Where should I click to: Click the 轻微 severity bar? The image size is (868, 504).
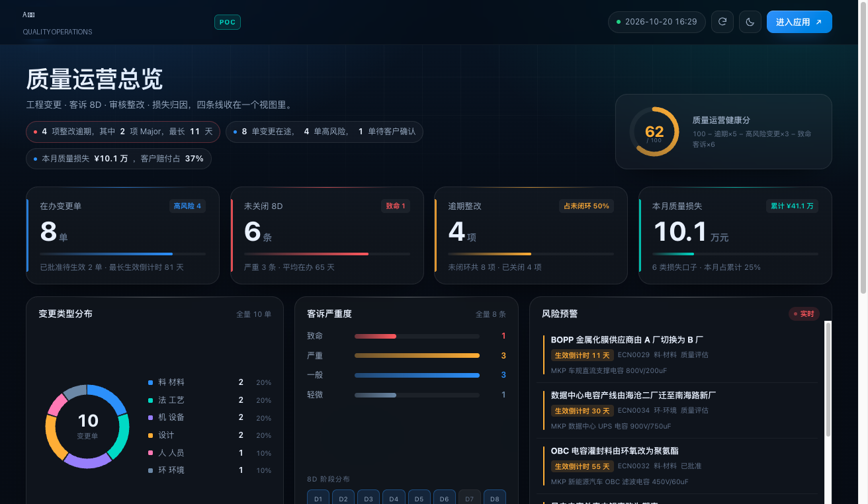click(417, 396)
